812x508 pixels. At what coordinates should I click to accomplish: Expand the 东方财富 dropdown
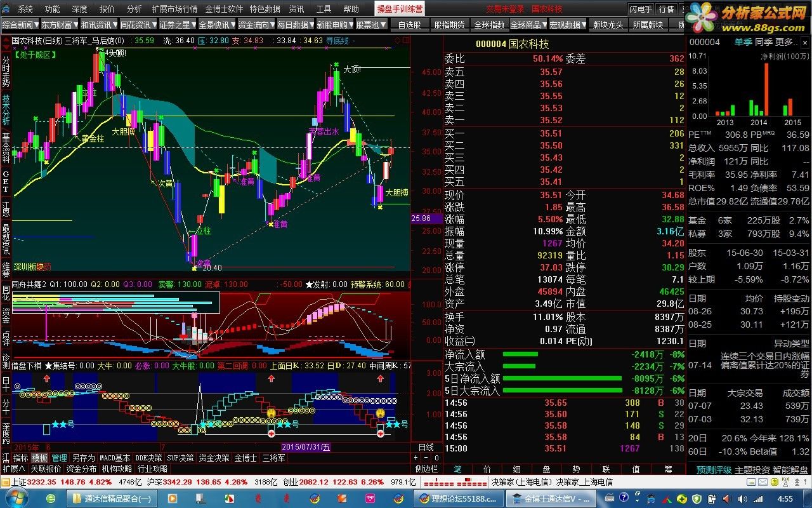click(59, 25)
